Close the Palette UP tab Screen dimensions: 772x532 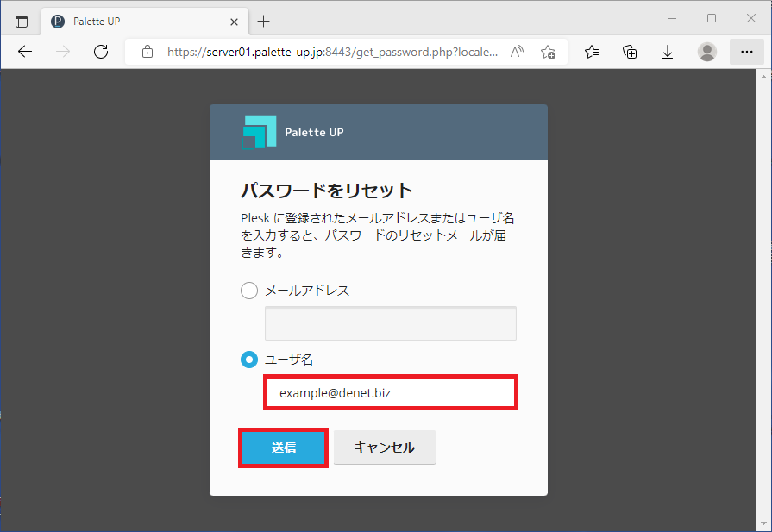click(x=235, y=22)
